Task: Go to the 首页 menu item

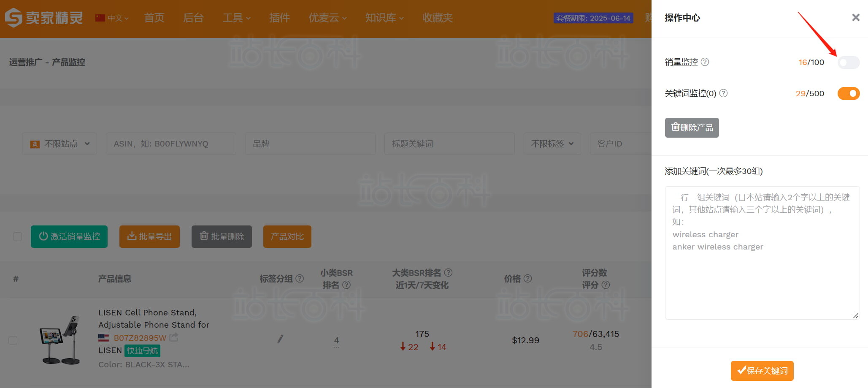Action: tap(154, 18)
